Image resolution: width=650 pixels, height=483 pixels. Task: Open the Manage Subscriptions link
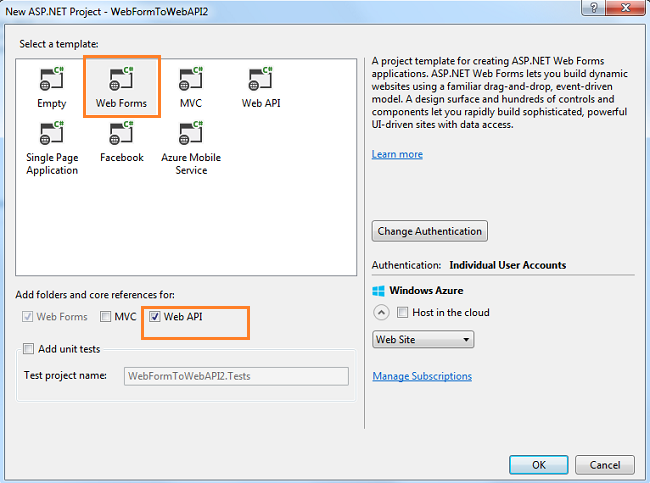pos(422,377)
